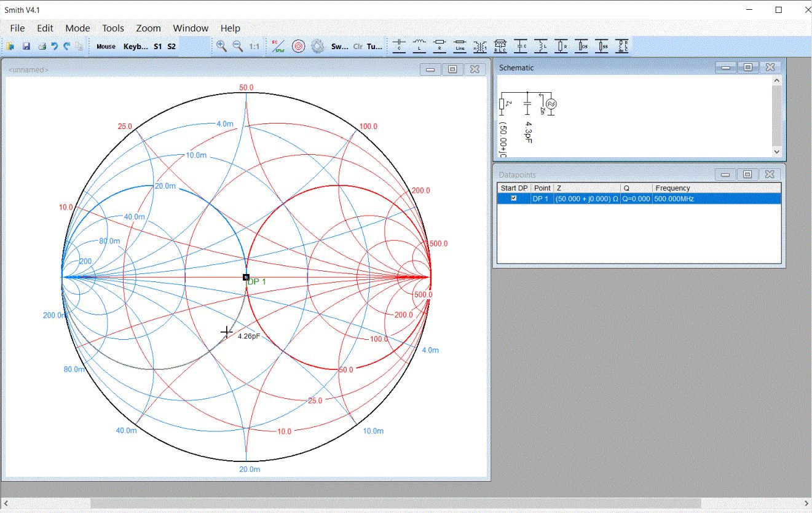Add a transformer element
The width and height of the screenshot is (812, 513).
[479, 46]
